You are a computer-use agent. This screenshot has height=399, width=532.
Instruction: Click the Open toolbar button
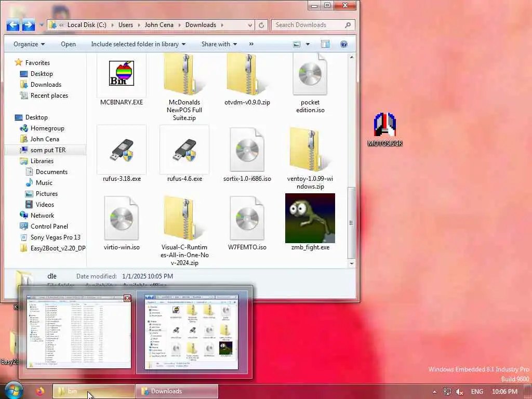click(68, 44)
